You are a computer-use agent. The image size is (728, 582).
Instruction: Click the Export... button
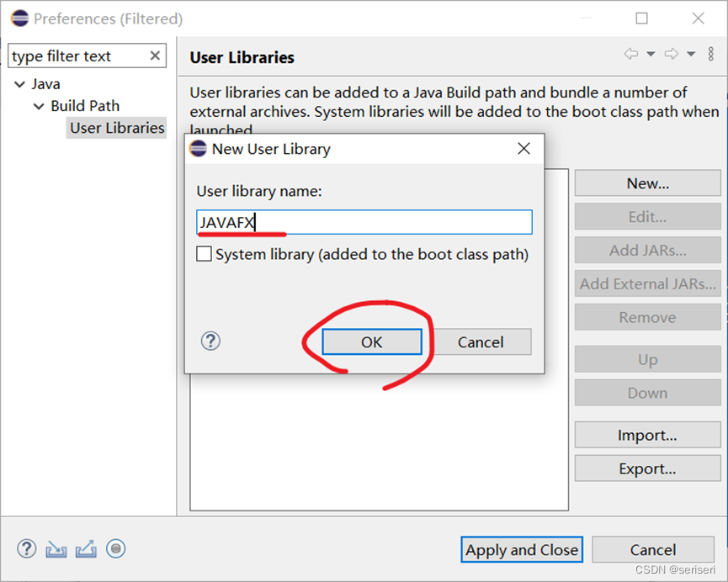[x=648, y=468]
